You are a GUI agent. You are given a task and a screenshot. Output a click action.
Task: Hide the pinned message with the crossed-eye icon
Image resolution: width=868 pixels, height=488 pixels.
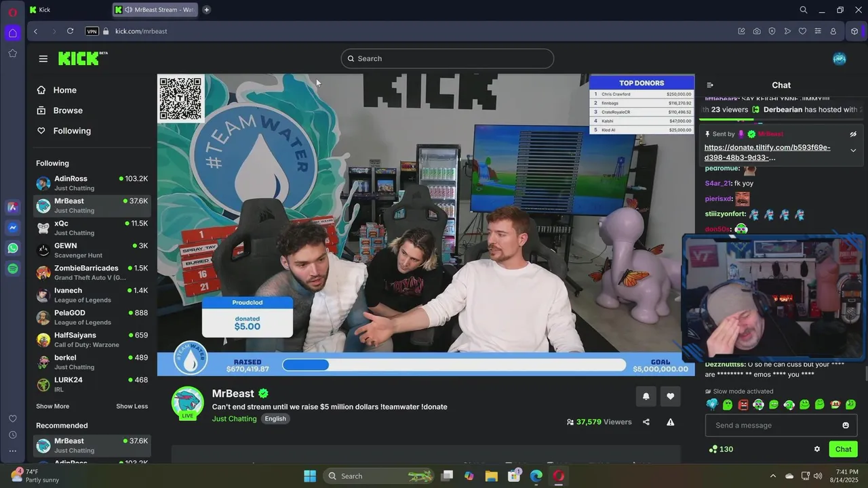point(853,134)
